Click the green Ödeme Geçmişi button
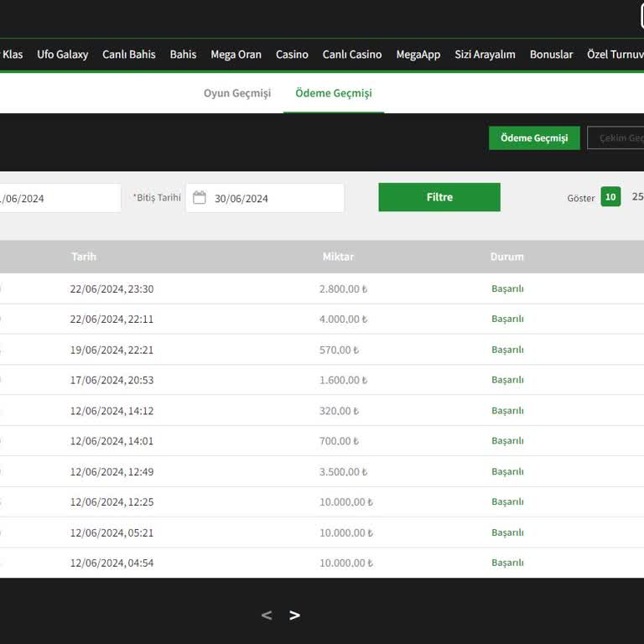The image size is (644, 644). click(x=534, y=138)
